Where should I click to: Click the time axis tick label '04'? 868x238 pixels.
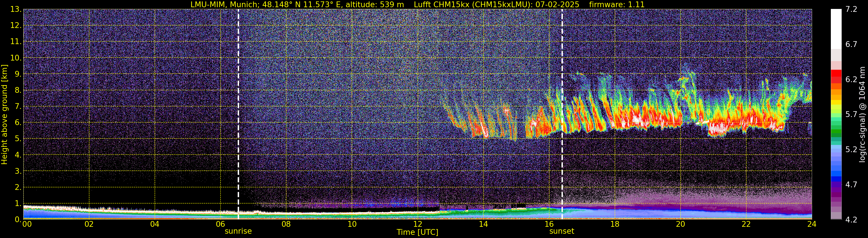[x=155, y=224]
